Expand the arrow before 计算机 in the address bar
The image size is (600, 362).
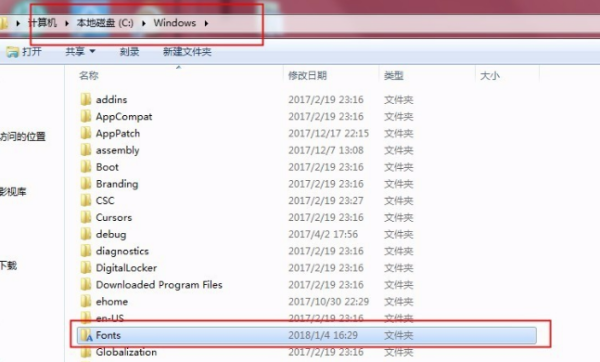coord(18,23)
